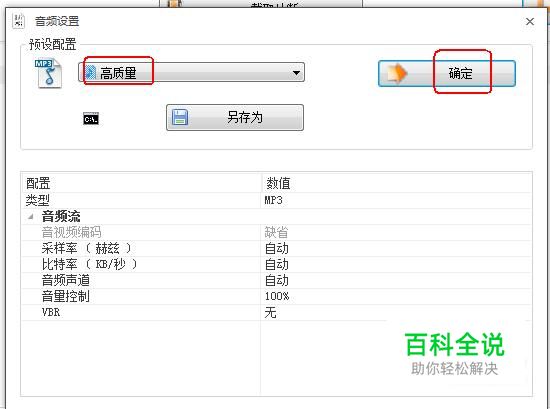Select the 音频声道 row
Image resolution: width=550 pixels, height=409 pixels.
coord(276,280)
